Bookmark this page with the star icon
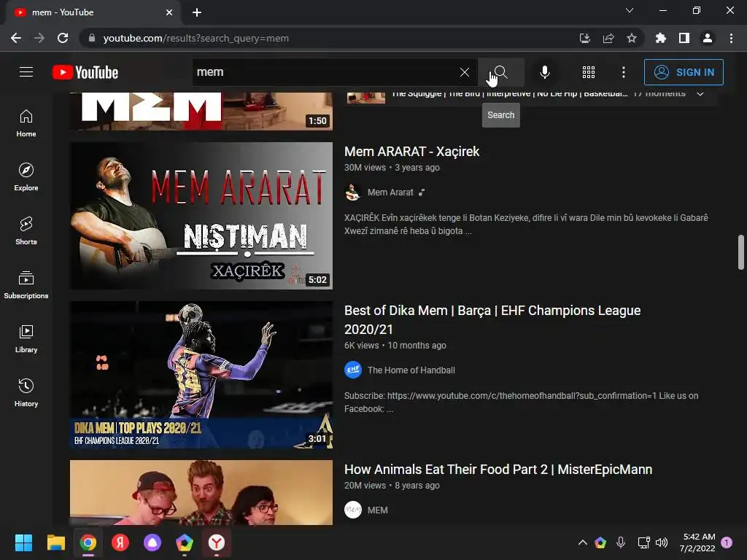The width and height of the screenshot is (747, 560). pos(632,38)
